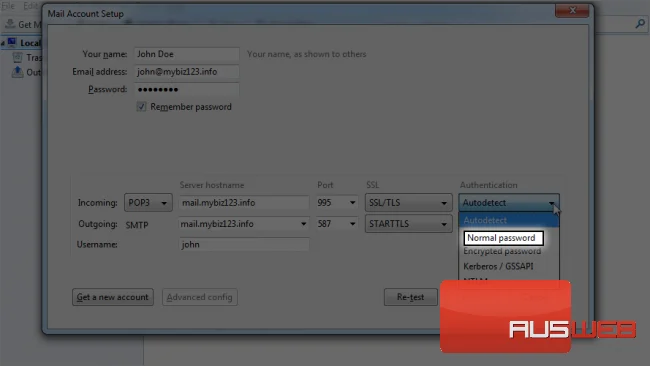Open the Authentication Autodetect combo box
650x366 pixels.
tap(509, 203)
